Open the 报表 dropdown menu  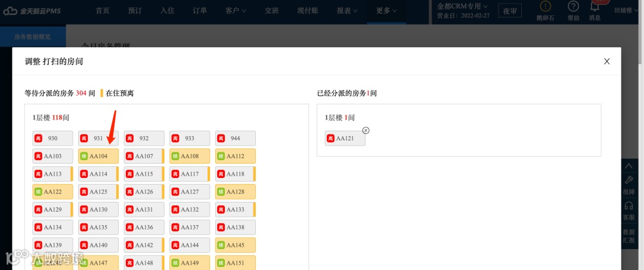click(x=347, y=11)
